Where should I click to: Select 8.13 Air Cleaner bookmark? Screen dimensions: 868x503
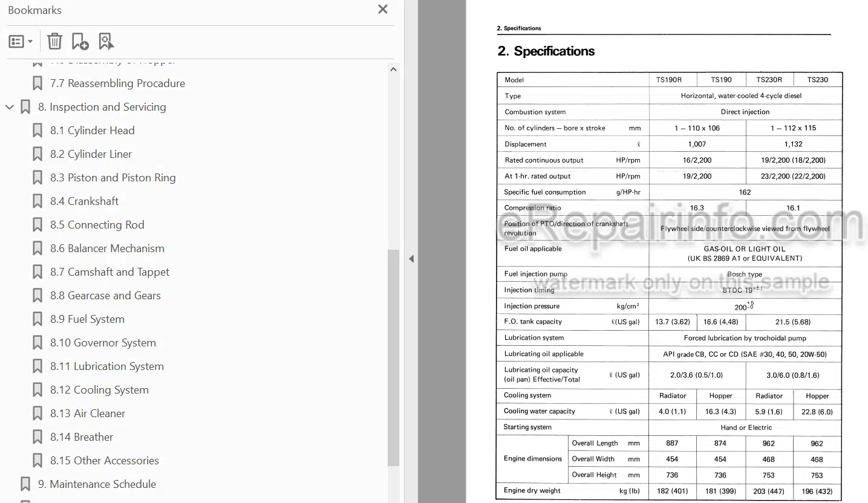pos(88,414)
